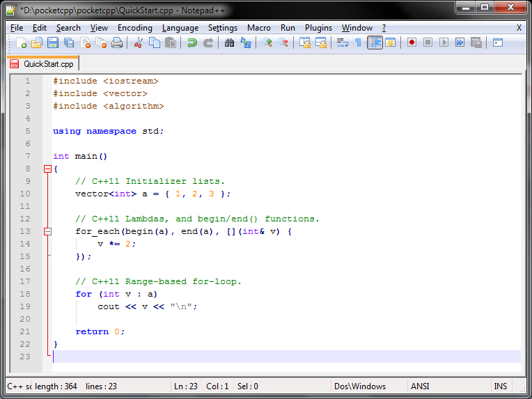The image size is (532, 399).
Task: Cut the selection using the scissors icon
Action: pos(138,42)
